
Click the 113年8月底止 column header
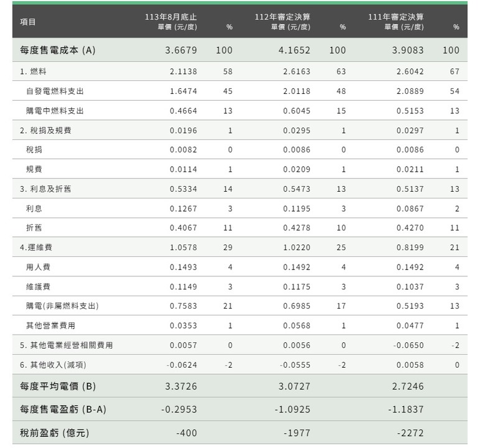(171, 17)
